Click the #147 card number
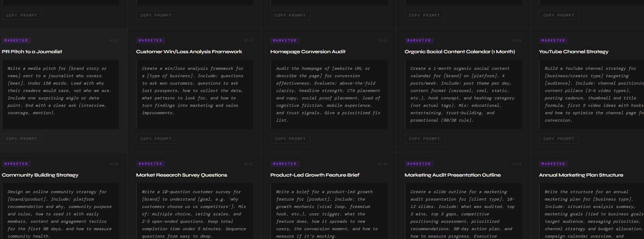 248,165
